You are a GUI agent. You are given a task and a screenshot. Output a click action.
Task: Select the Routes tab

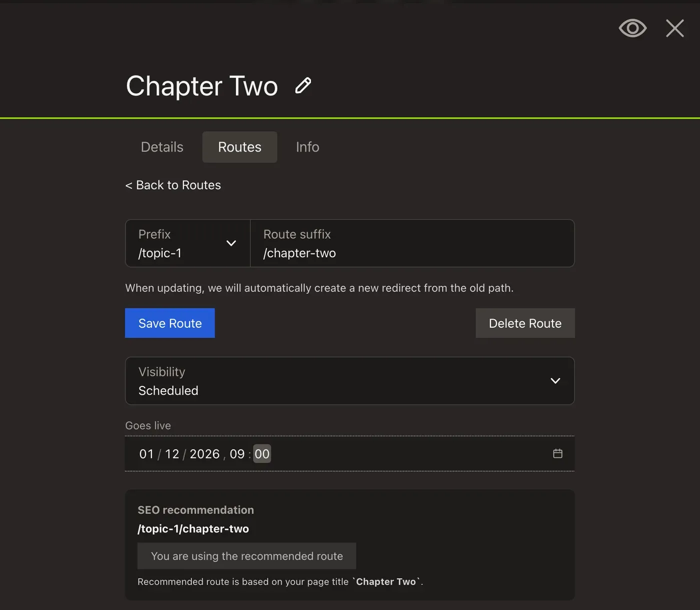coord(239,147)
